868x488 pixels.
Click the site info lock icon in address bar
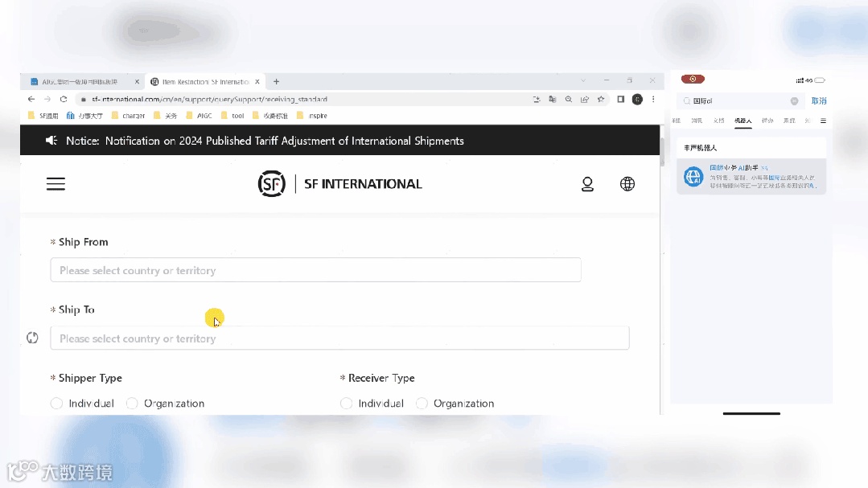click(83, 100)
